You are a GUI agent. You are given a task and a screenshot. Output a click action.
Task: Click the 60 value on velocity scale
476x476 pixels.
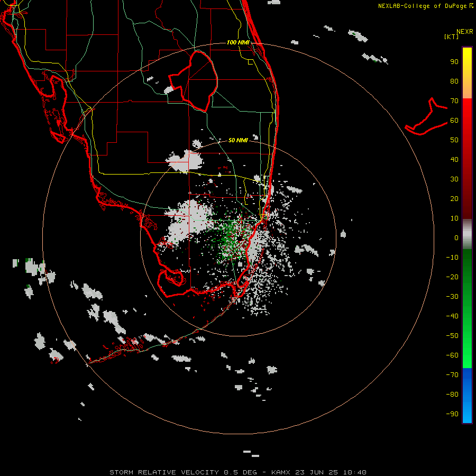point(454,121)
